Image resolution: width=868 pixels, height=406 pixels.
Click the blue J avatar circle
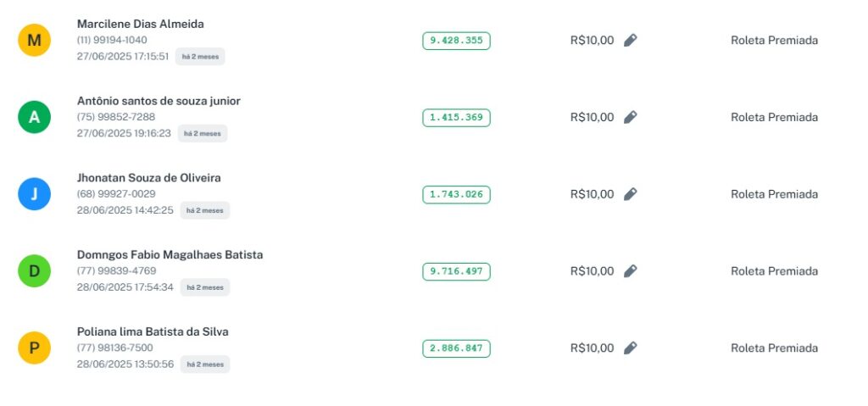click(34, 194)
